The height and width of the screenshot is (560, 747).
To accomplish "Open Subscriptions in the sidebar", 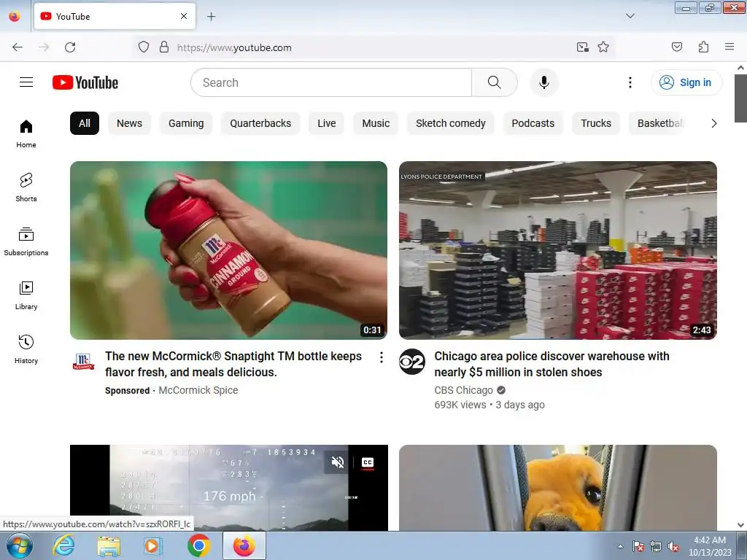I will 26,241.
